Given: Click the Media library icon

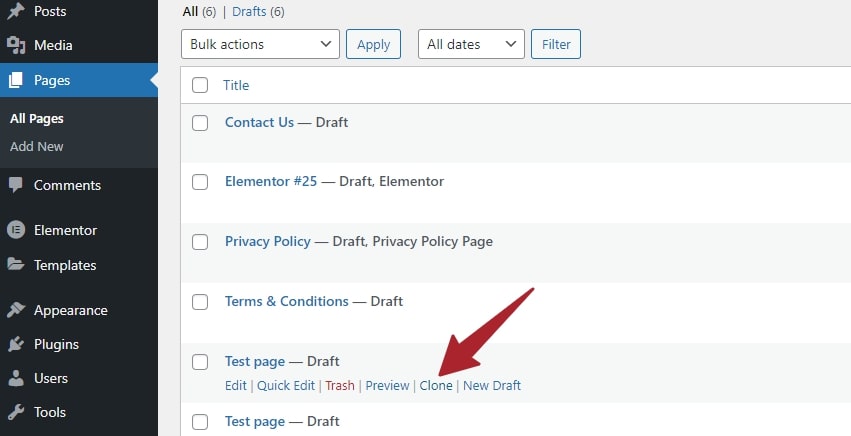Looking at the screenshot, I should [16, 45].
